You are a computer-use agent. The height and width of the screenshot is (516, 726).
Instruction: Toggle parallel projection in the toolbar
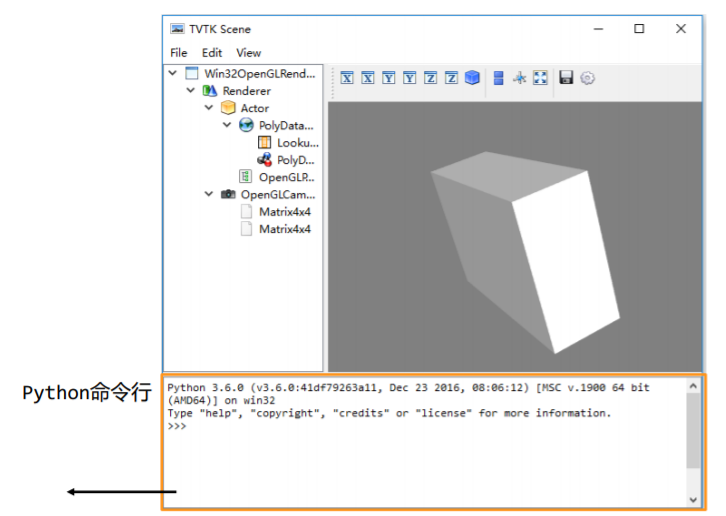click(498, 78)
